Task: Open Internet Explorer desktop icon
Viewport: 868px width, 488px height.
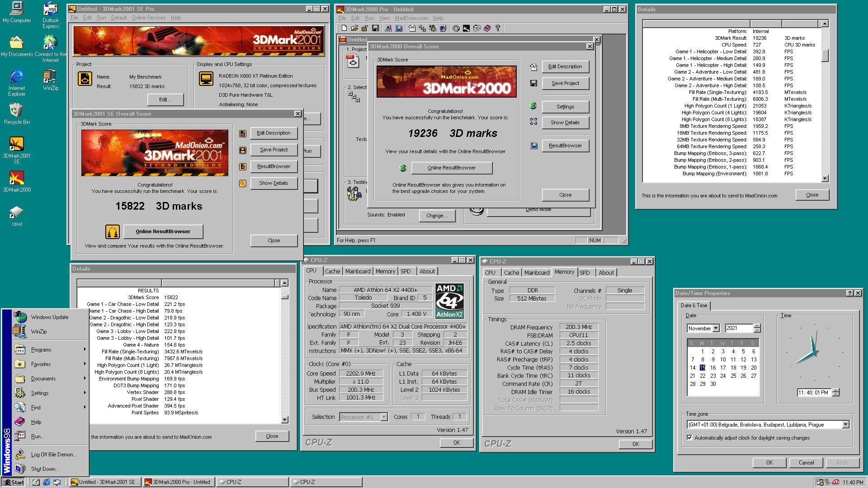Action: [17, 83]
